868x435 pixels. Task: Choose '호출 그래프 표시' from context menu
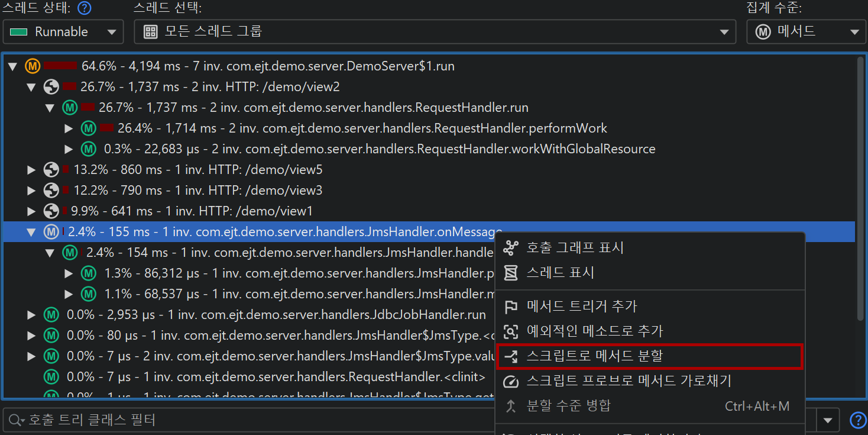(575, 247)
